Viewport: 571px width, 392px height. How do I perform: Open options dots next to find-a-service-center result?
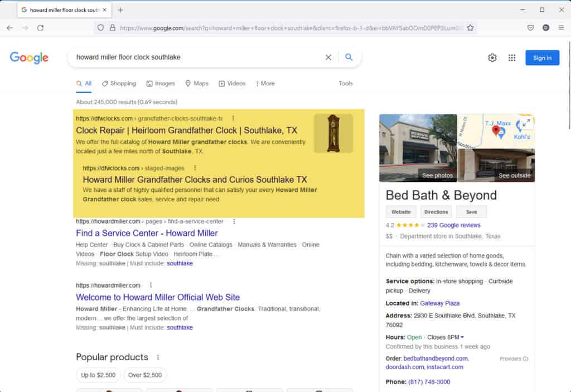pos(234,221)
